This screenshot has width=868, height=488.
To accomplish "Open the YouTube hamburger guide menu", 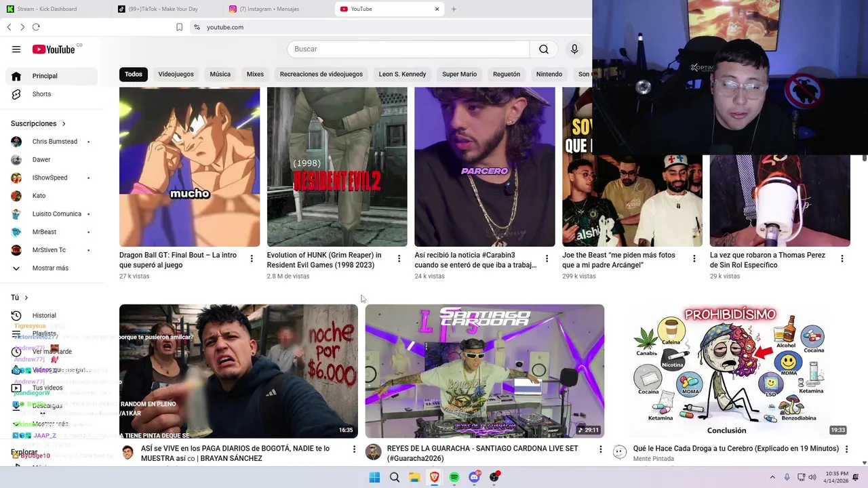I will [x=16, y=49].
